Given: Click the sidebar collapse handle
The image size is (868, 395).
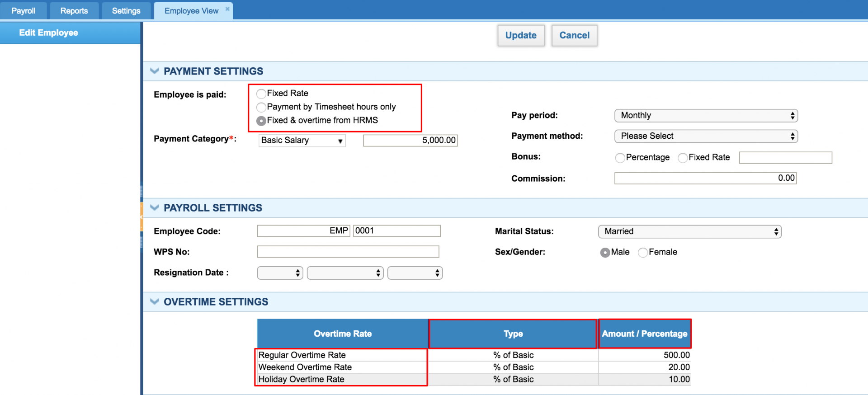Looking at the screenshot, I should 142,217.
